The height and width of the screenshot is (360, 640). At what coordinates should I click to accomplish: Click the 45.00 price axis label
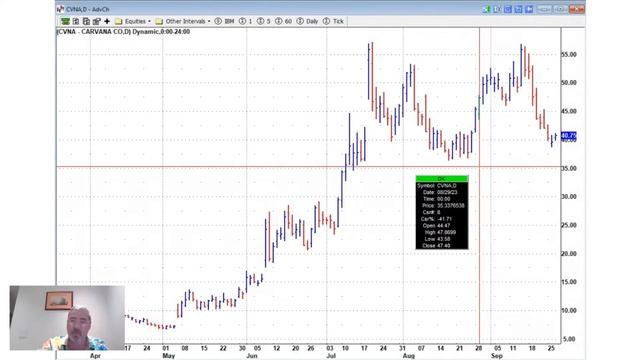click(569, 111)
